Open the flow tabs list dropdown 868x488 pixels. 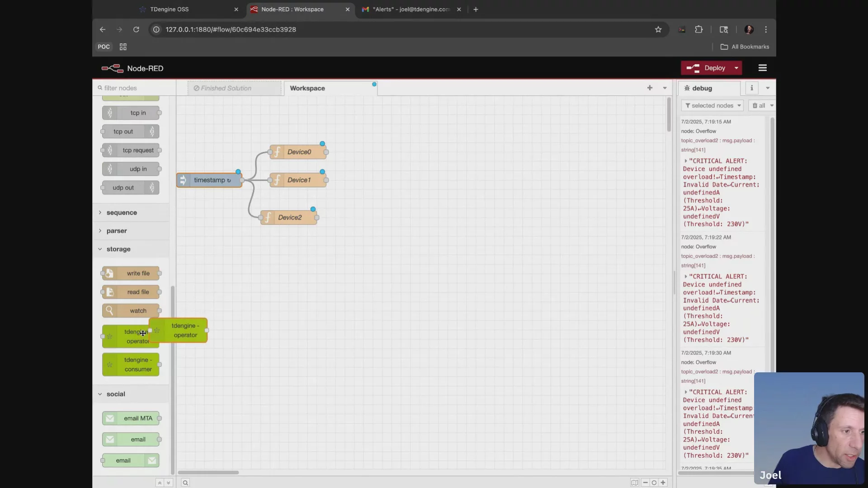[x=665, y=88]
